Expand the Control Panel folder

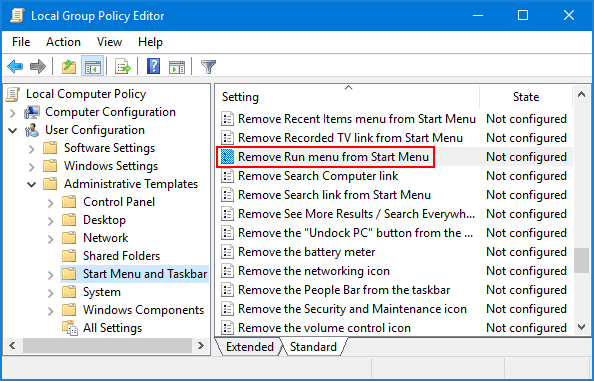(x=50, y=203)
